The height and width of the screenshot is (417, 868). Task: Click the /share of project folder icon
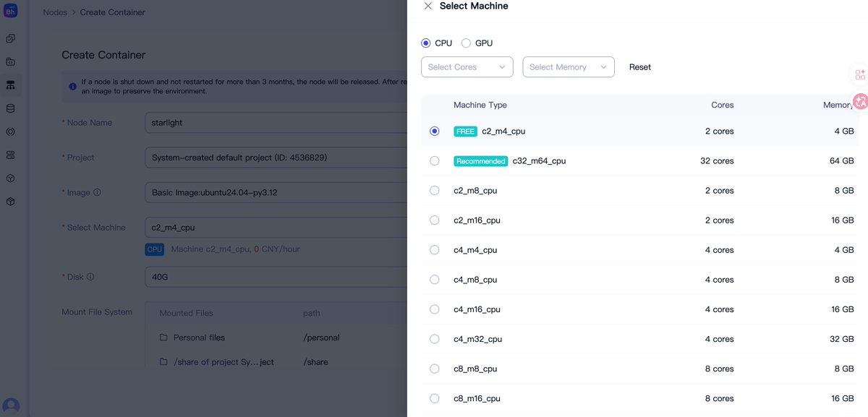(x=163, y=362)
